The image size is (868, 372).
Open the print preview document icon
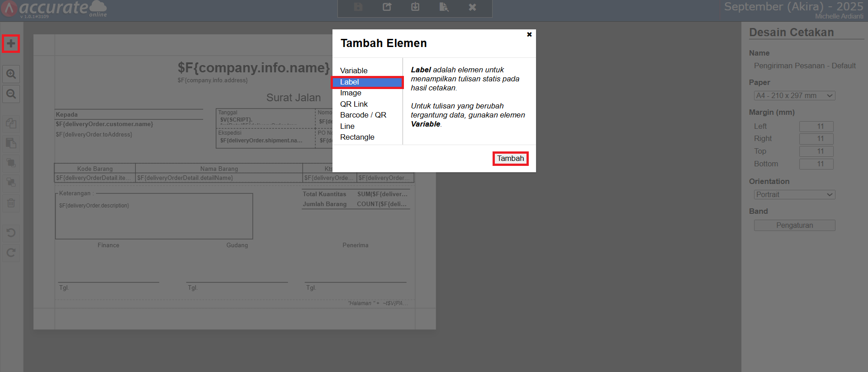click(x=444, y=7)
